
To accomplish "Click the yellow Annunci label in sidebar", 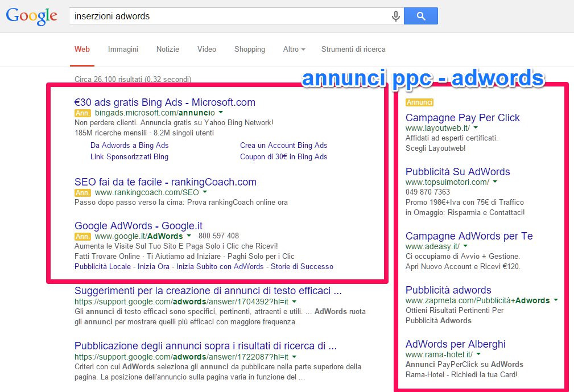I will [x=419, y=102].
